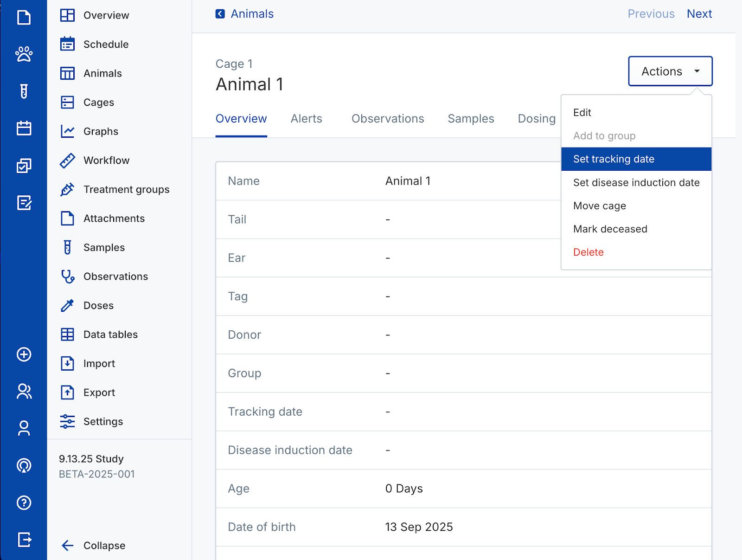Click the Settings sliders icon
This screenshot has height=560, width=742.
coord(67,421)
